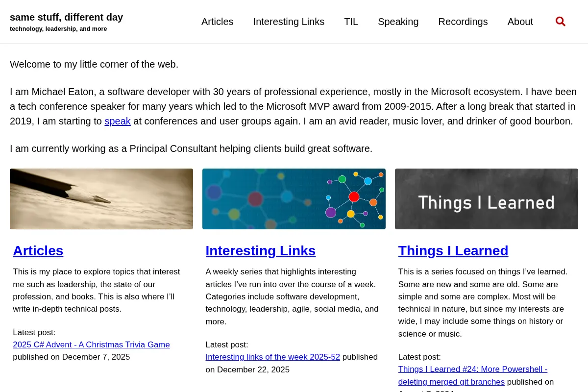This screenshot has height=392, width=588.
Task: Click the colorful network nodes image
Action: click(294, 199)
